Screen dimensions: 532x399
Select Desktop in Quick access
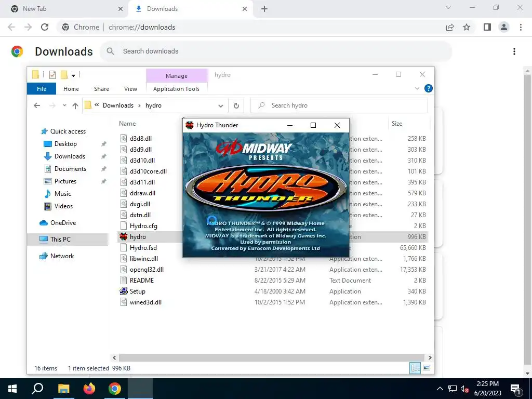click(x=65, y=144)
